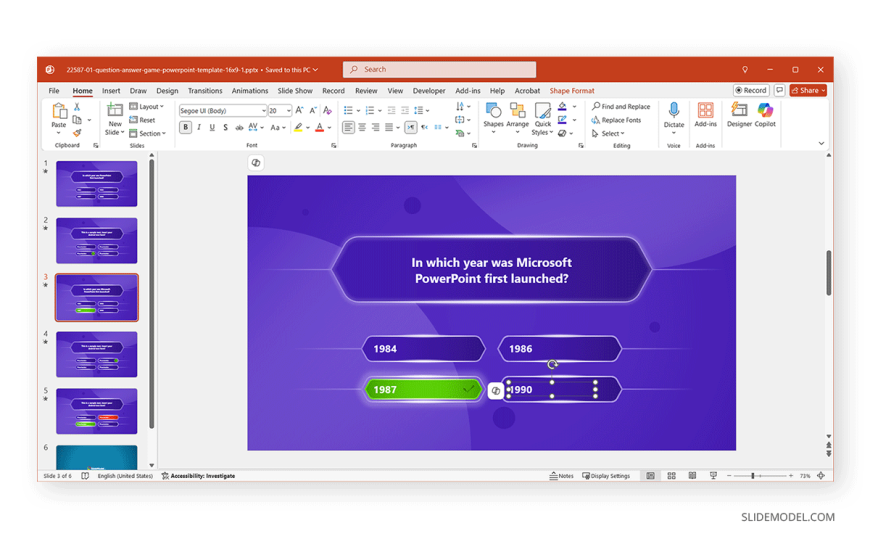Viewport: 870px width, 539px height.
Task: Click the zoom slider handle
Action: tap(753, 476)
